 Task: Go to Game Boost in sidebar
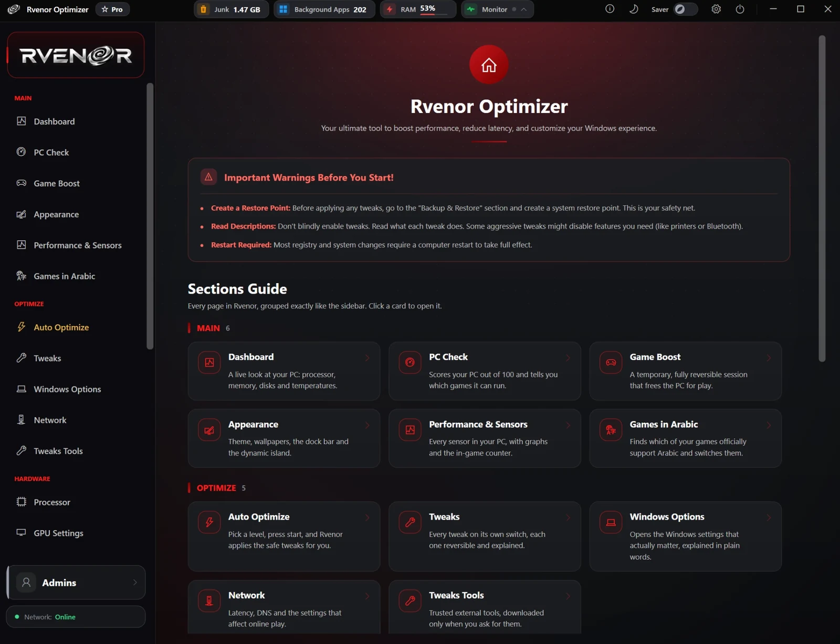pos(76,183)
